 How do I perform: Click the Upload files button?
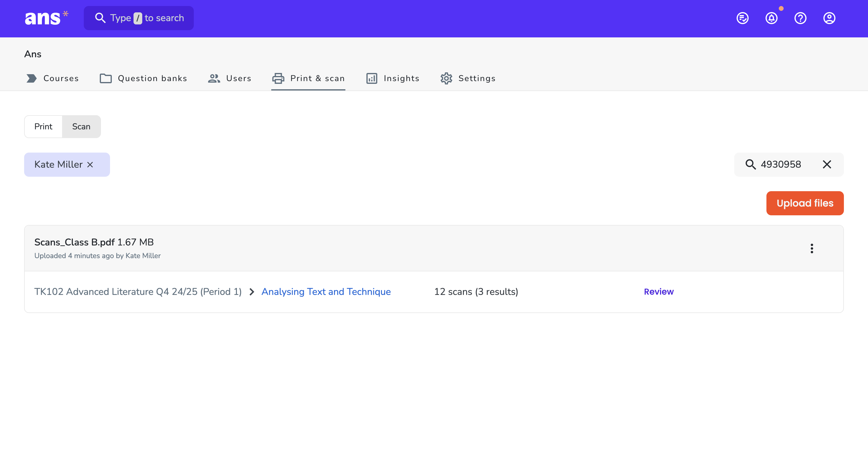(805, 203)
